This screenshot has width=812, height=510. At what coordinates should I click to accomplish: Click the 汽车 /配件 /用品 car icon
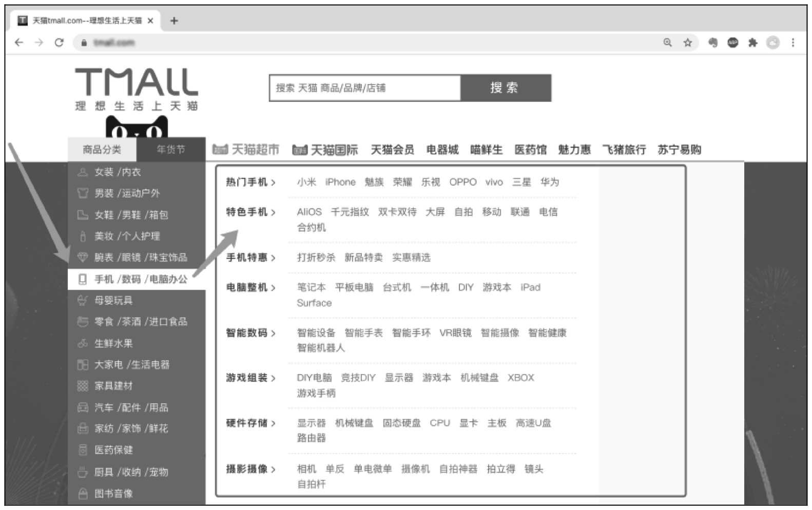click(83, 407)
